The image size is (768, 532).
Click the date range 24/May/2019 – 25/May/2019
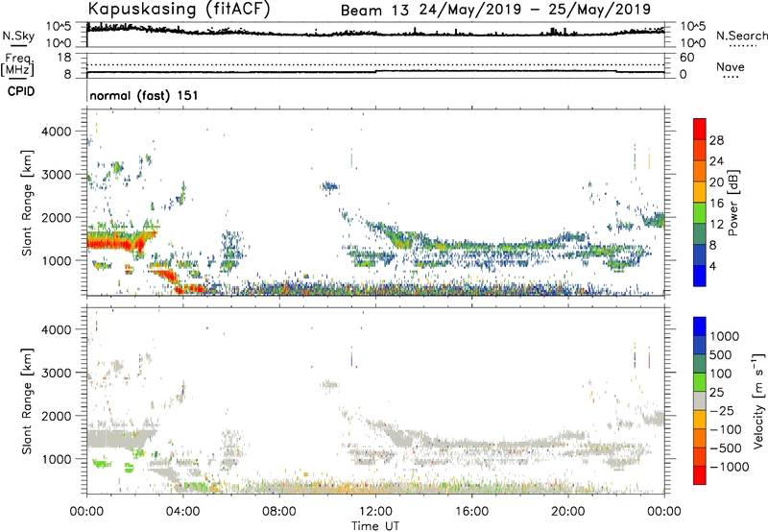click(535, 10)
